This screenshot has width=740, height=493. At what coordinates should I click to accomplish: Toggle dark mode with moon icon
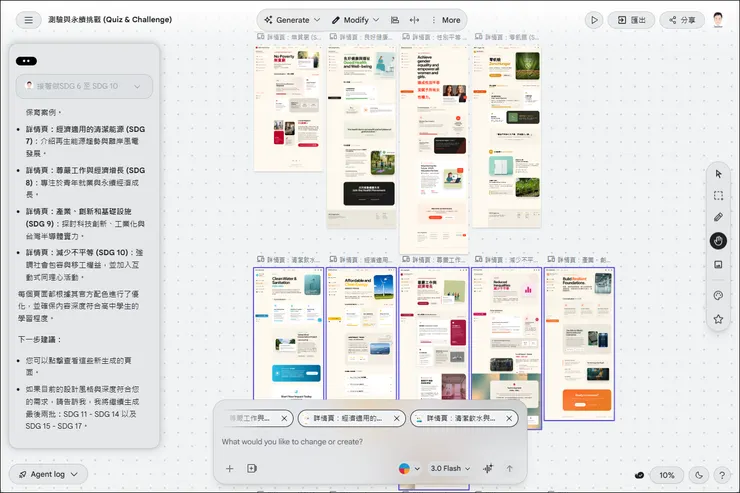coord(699,475)
